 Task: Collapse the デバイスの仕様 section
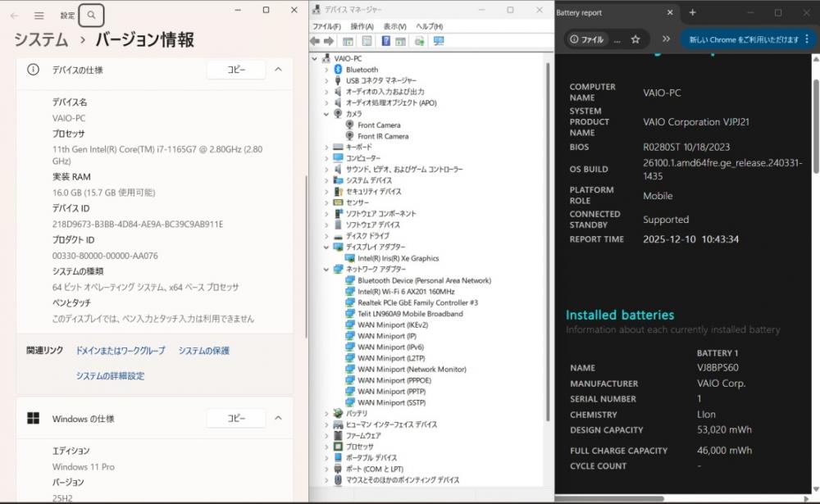[x=278, y=70]
